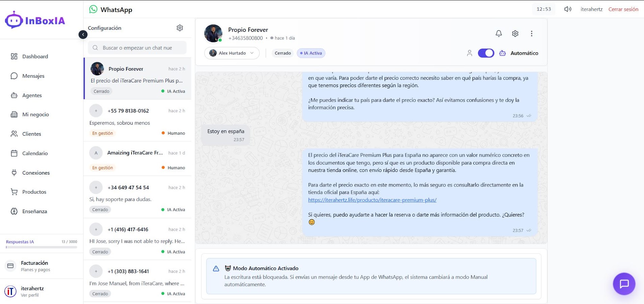Image resolution: width=644 pixels, height=304 pixels.
Task: Collapse the sidebar with the arrow button
Action: coord(83,34)
